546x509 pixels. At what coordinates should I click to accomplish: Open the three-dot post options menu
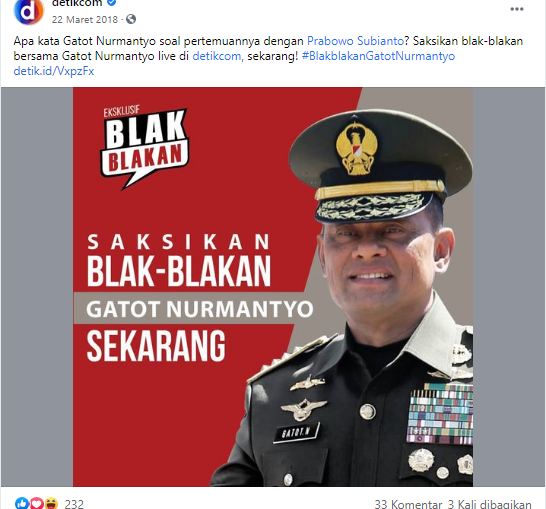point(517,9)
